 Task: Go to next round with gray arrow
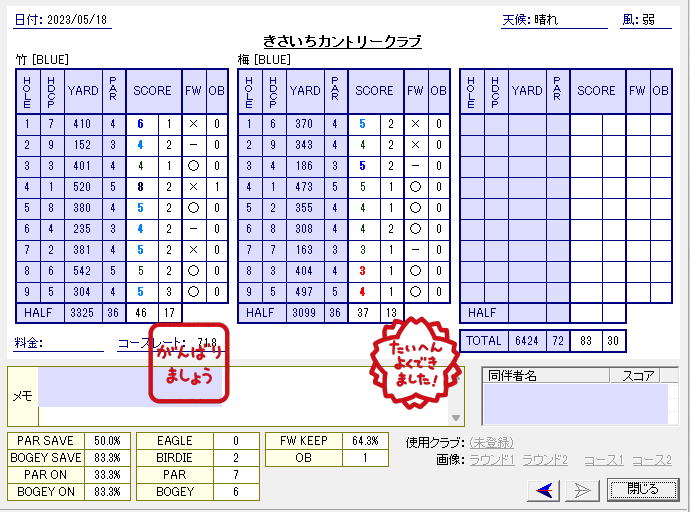(582, 490)
